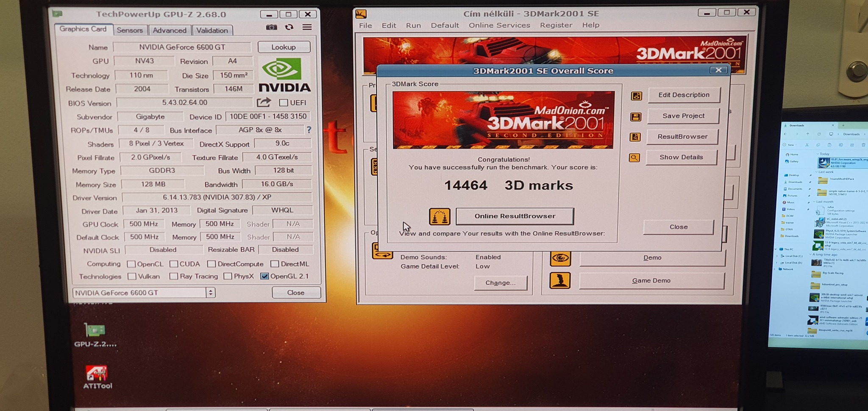This screenshot has width=868, height=411.
Task: Toggle the CUDA checkbox
Action: 173,264
